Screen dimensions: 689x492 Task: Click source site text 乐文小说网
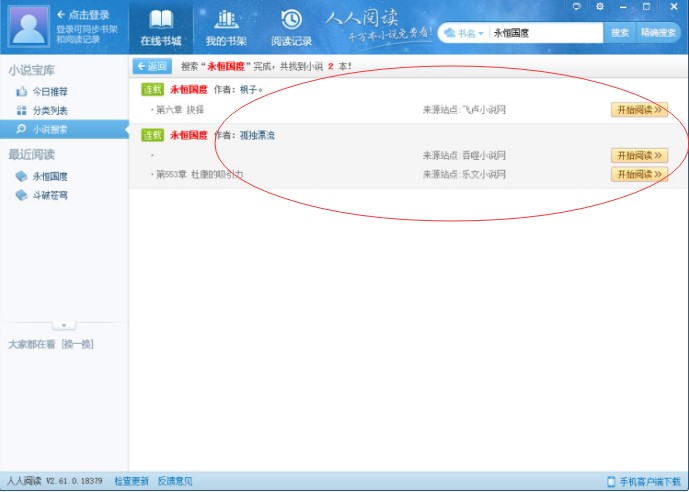pos(483,174)
